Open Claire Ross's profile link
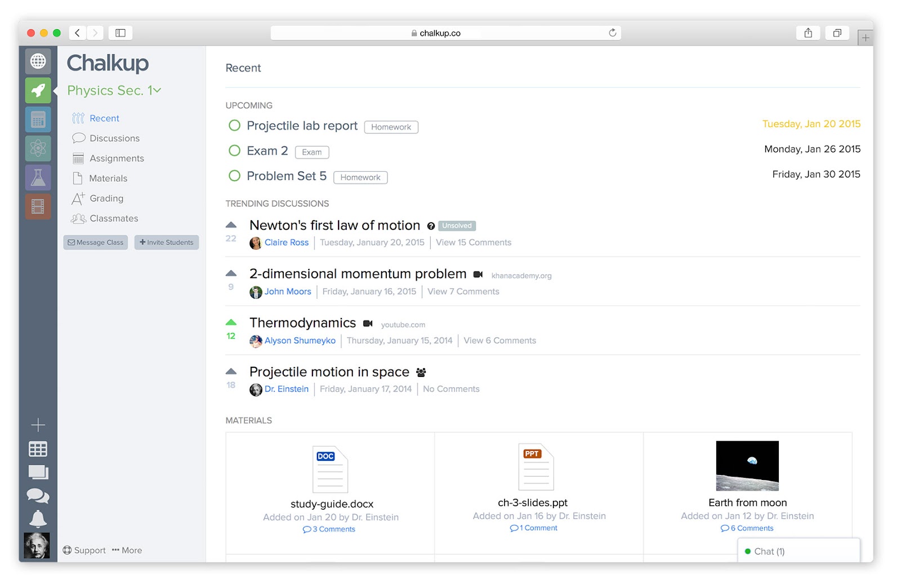901x588 pixels. tap(287, 243)
